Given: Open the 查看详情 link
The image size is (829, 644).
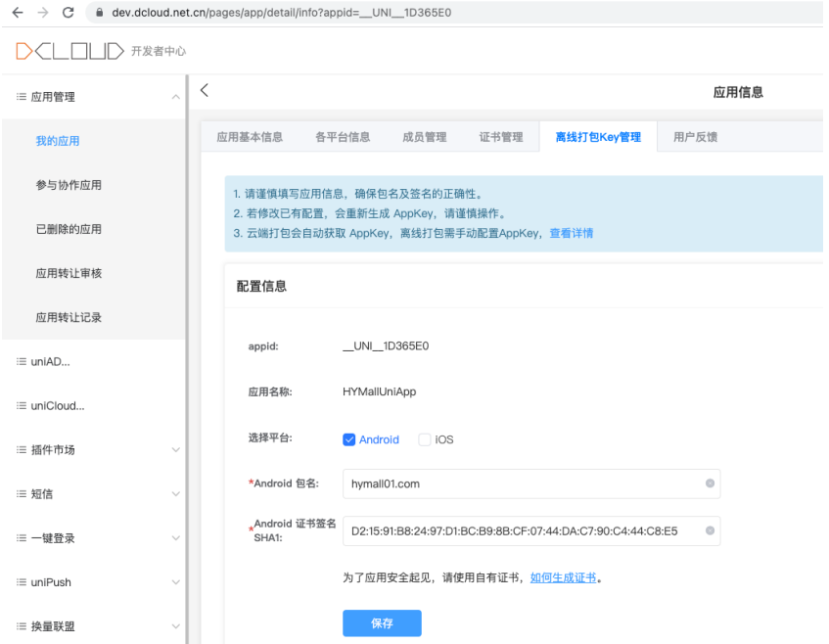Looking at the screenshot, I should tap(572, 233).
